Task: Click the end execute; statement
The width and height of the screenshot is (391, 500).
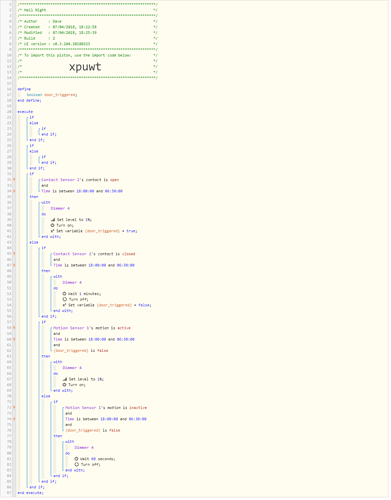Action: (30, 494)
